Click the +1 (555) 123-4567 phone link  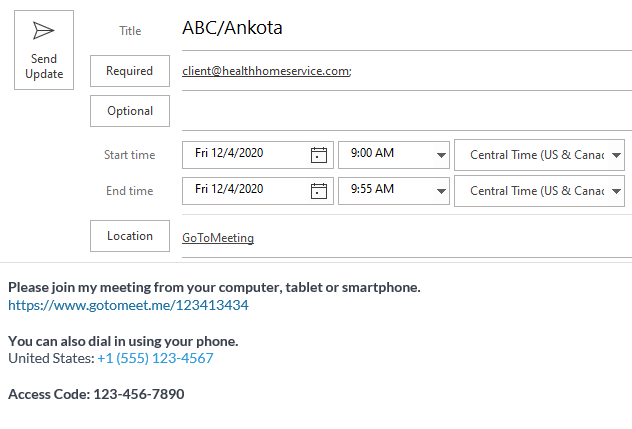tap(155, 358)
